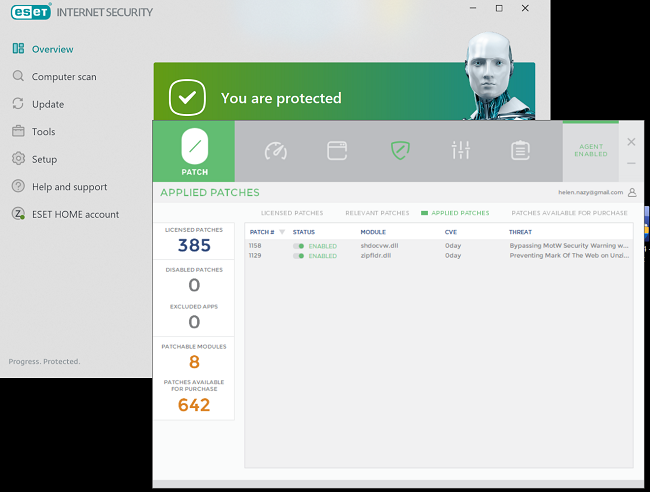Sort by MODULE column header

tap(373, 232)
